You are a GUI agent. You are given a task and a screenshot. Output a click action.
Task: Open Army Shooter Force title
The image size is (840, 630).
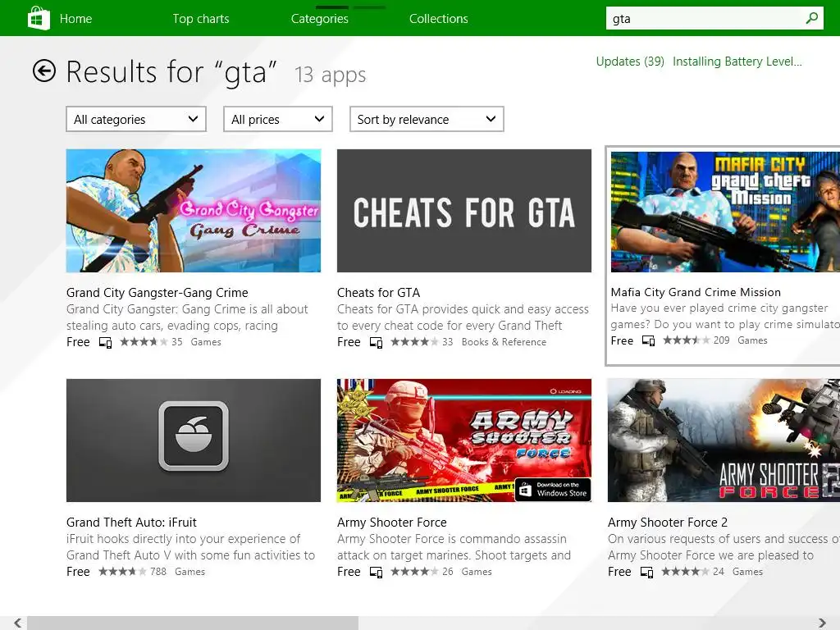coord(392,523)
